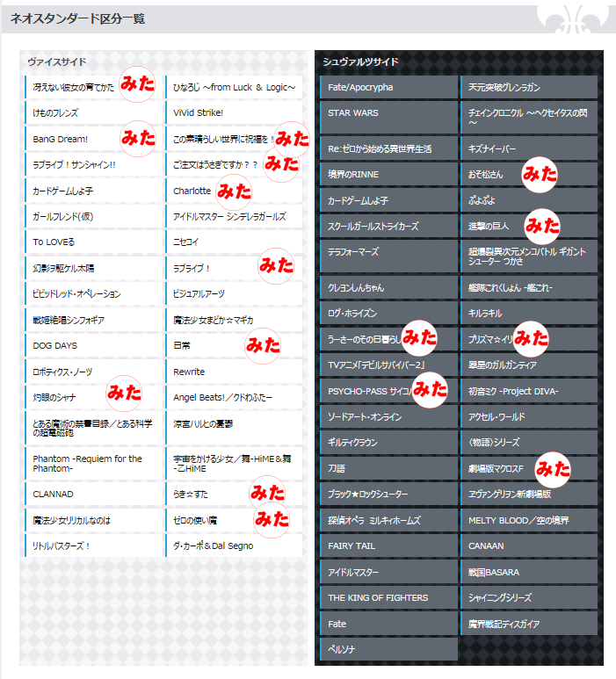This screenshot has height=679, width=616.
Task: Click キズナイーバー entry
Action: pos(529,148)
